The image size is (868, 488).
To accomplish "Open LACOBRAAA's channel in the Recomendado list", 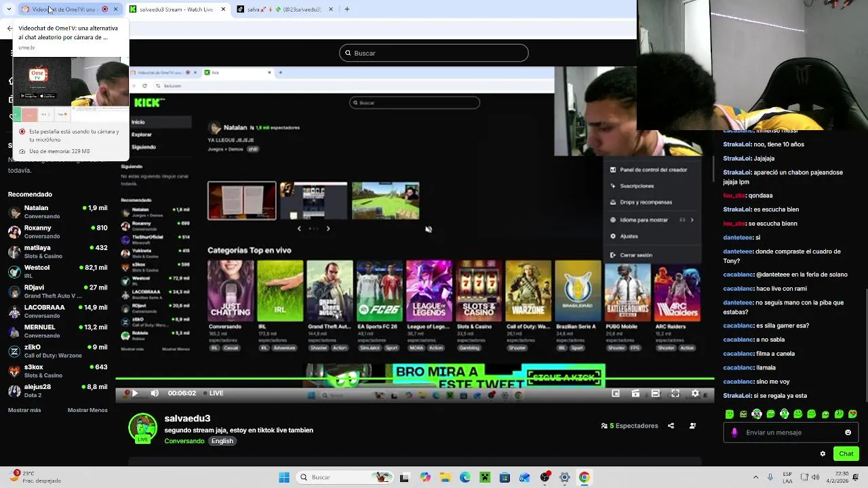I will [58, 311].
